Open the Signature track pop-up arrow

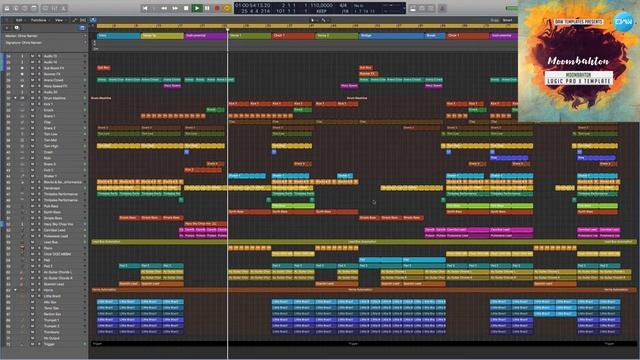(x=85, y=42)
